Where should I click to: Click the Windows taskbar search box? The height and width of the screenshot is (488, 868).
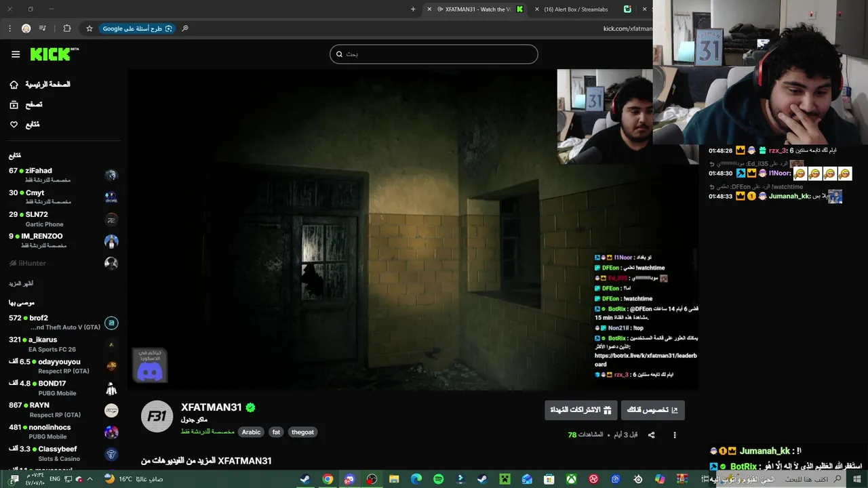click(780, 479)
